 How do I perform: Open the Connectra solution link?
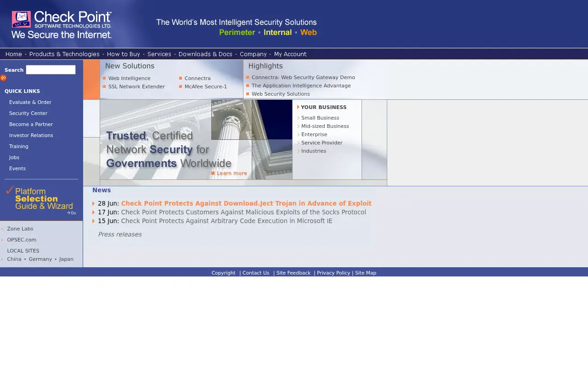pos(198,78)
